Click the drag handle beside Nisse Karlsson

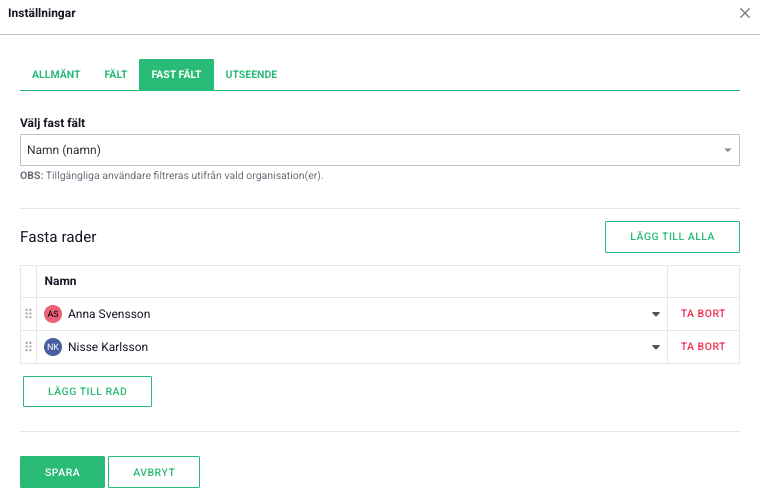pos(28,347)
